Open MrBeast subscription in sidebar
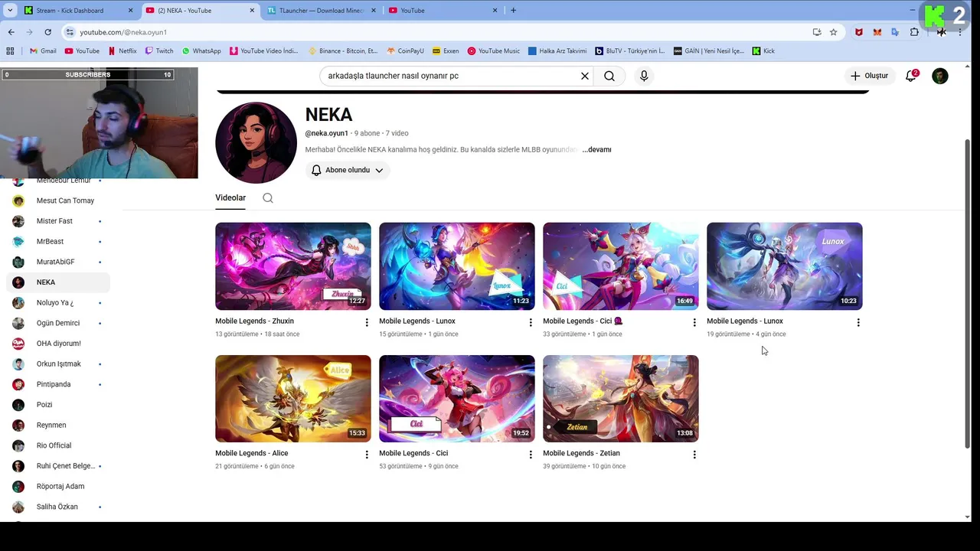This screenshot has height=551, width=980. click(57, 242)
